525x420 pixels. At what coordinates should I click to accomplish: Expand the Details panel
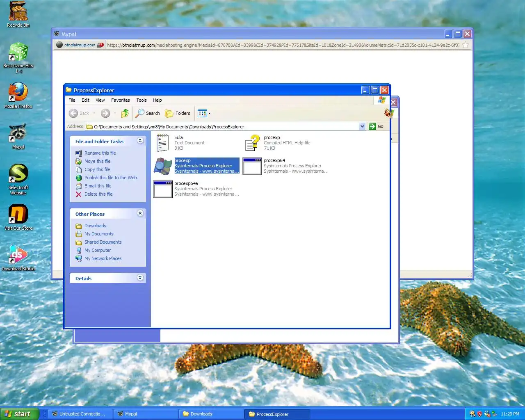140,278
